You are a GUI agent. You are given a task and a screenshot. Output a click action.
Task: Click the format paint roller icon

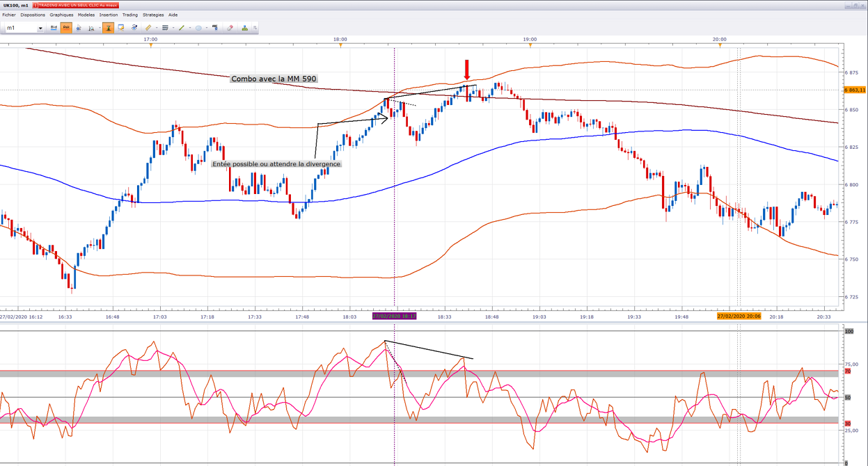click(x=214, y=28)
